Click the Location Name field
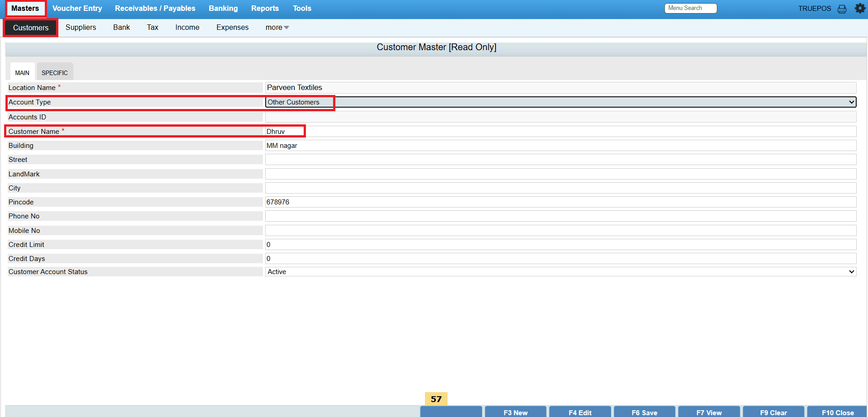The image size is (868, 417). click(561, 88)
